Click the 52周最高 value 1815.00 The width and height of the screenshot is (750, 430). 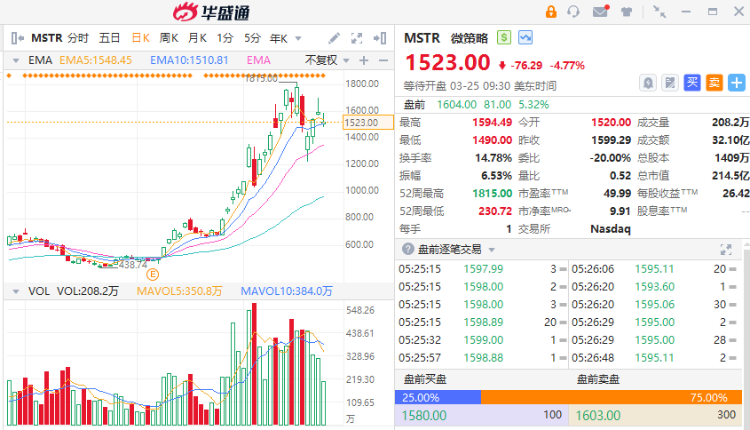coord(492,193)
